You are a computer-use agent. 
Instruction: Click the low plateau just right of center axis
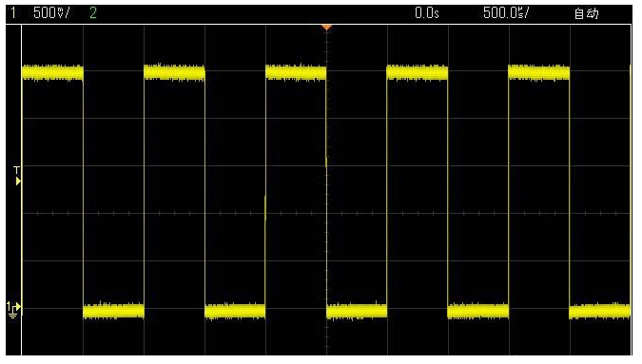[x=357, y=311]
